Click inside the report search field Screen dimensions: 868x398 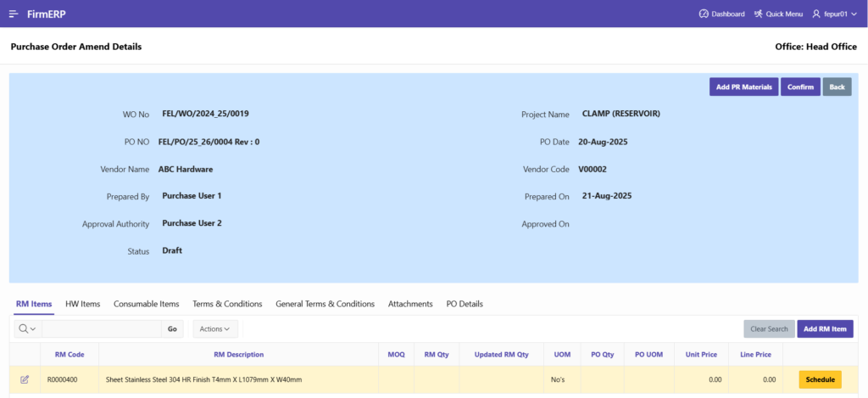(x=102, y=328)
